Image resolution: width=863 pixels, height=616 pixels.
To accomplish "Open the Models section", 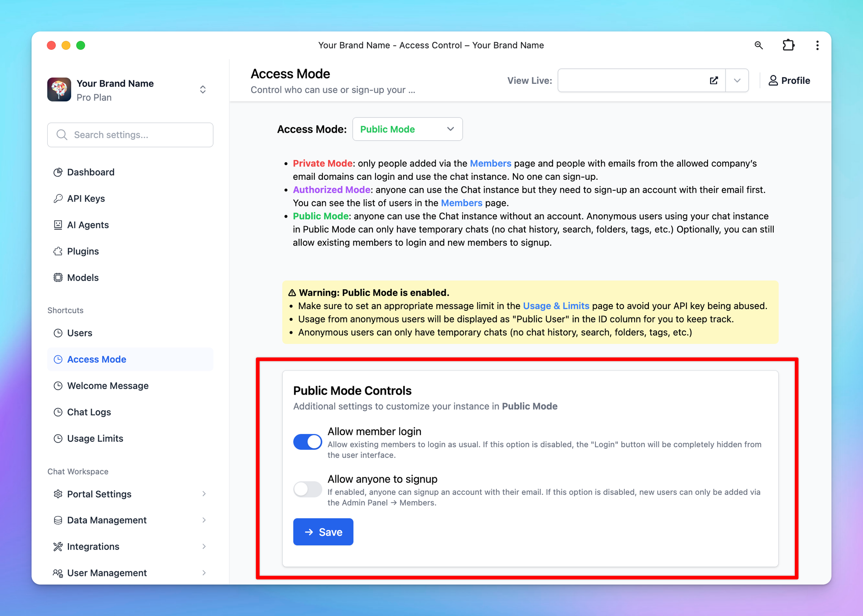I will [x=130, y=277].
